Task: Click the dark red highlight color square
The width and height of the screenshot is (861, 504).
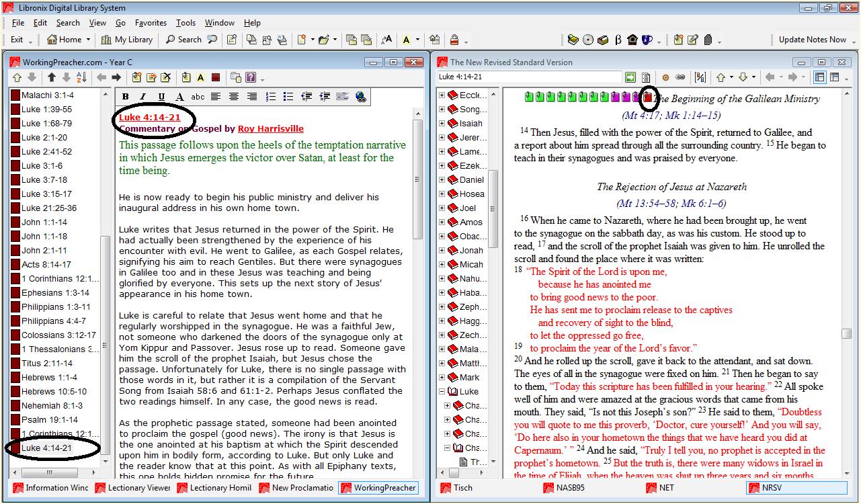Action: click(x=216, y=77)
